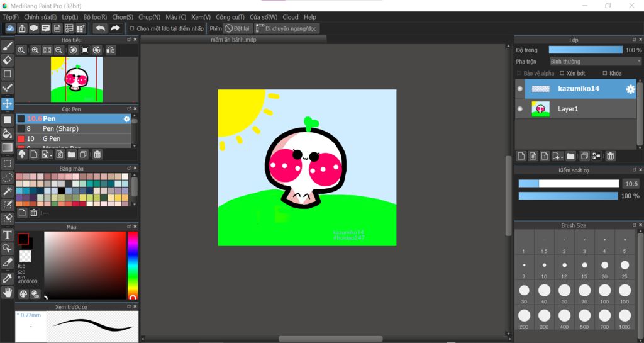Image resolution: width=644 pixels, height=343 pixels.
Task: Select the Magic Wand tool
Action: point(8,191)
